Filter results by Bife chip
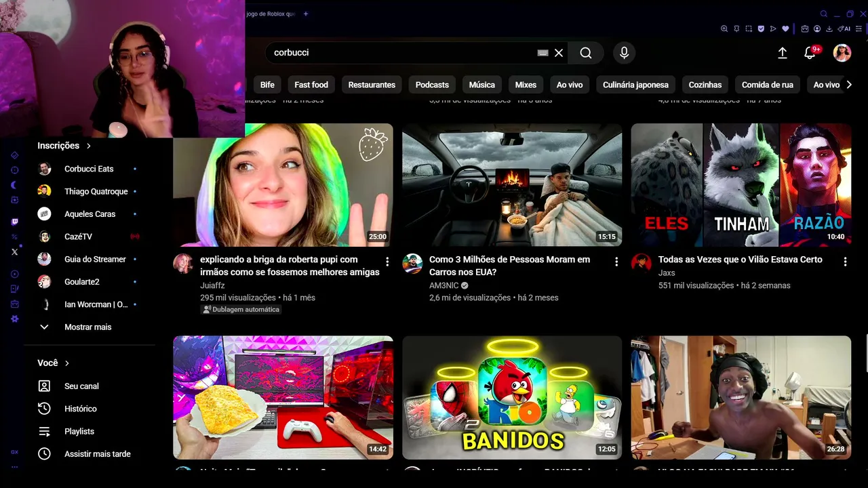This screenshot has height=488, width=868. [x=267, y=85]
